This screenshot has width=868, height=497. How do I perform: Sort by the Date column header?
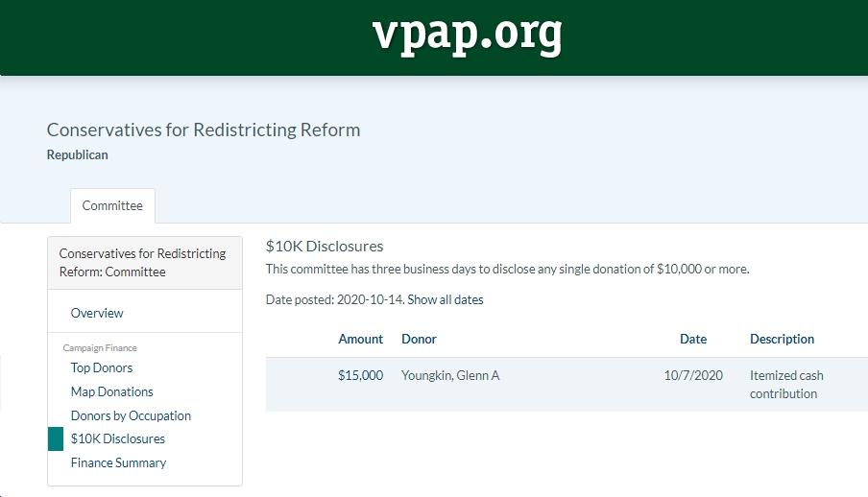tap(693, 339)
